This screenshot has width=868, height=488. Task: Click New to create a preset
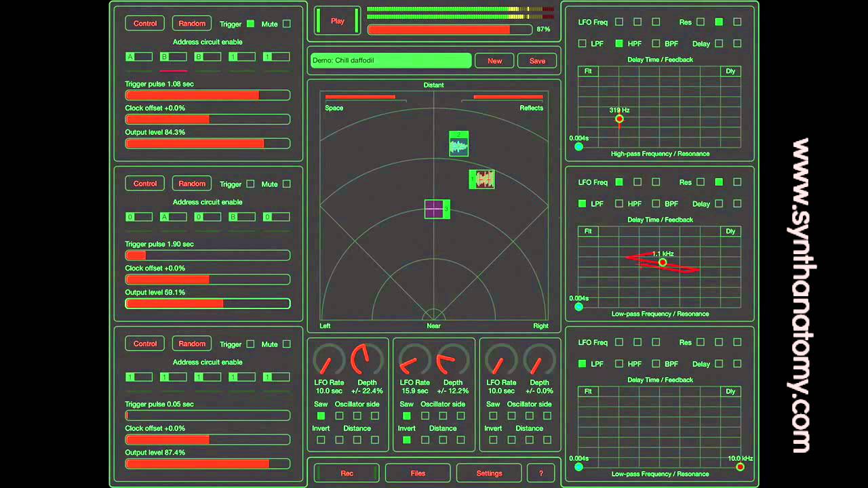tap(494, 61)
